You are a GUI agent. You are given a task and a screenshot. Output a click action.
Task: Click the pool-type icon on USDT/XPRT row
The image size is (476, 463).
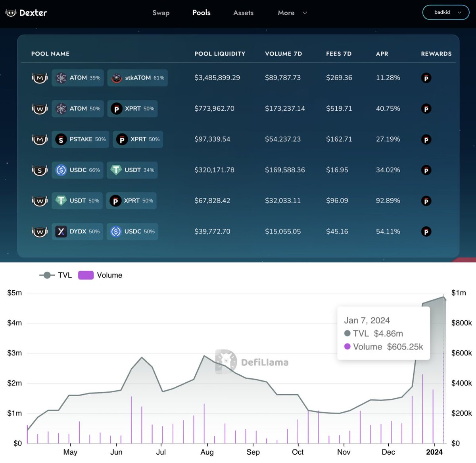[40, 201]
